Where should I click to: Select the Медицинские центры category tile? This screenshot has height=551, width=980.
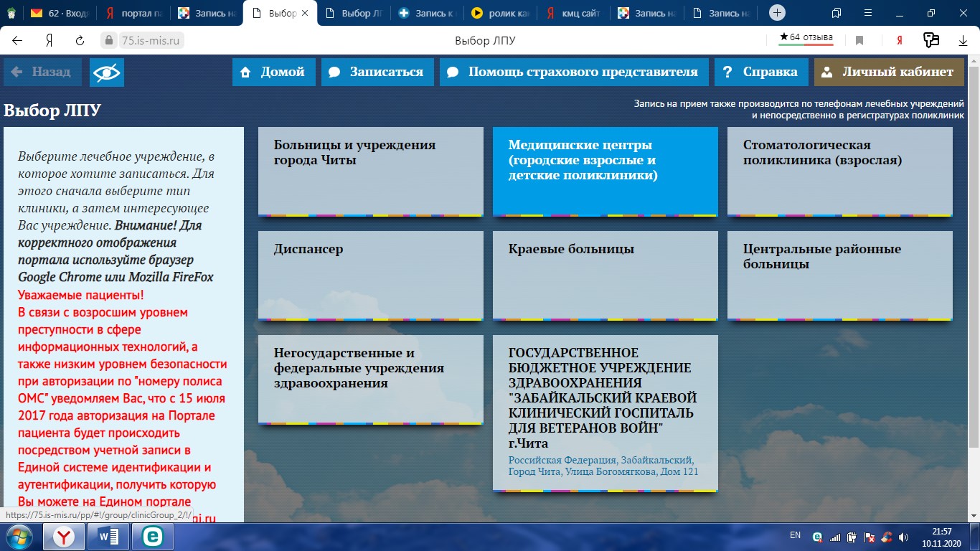[x=605, y=171]
